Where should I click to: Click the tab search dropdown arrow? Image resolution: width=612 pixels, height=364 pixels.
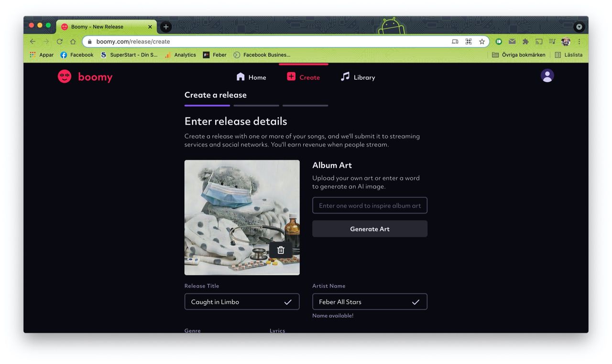pyautogui.click(x=579, y=27)
